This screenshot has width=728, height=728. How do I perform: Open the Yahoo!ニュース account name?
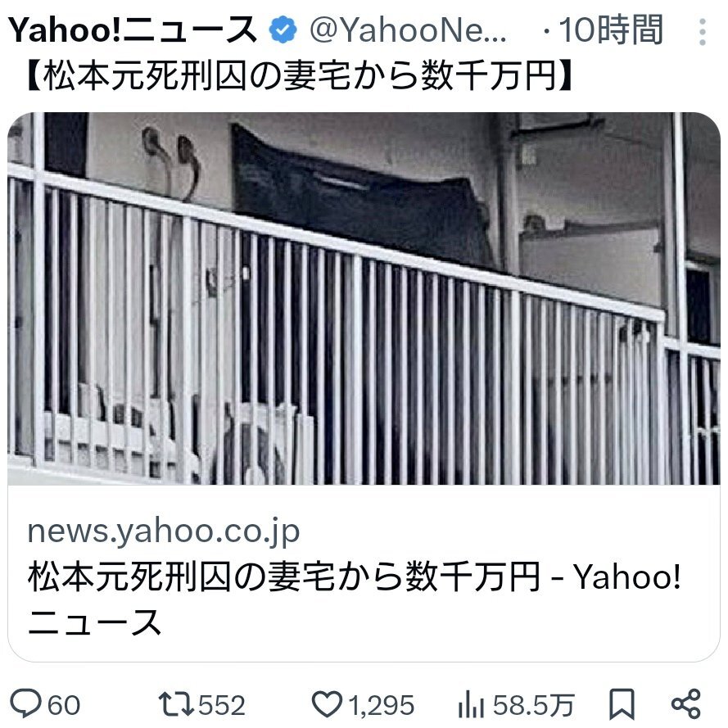coord(133,30)
